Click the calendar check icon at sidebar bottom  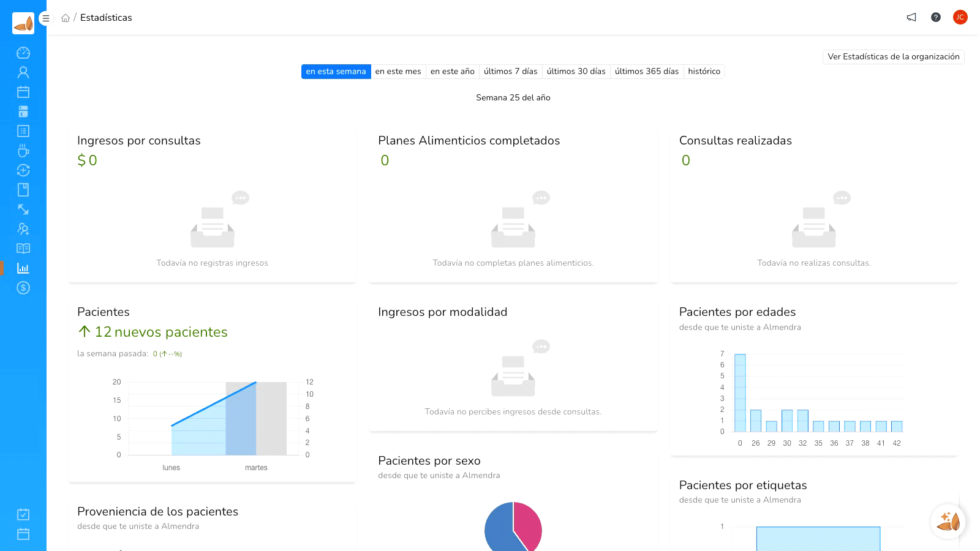pos(23,514)
